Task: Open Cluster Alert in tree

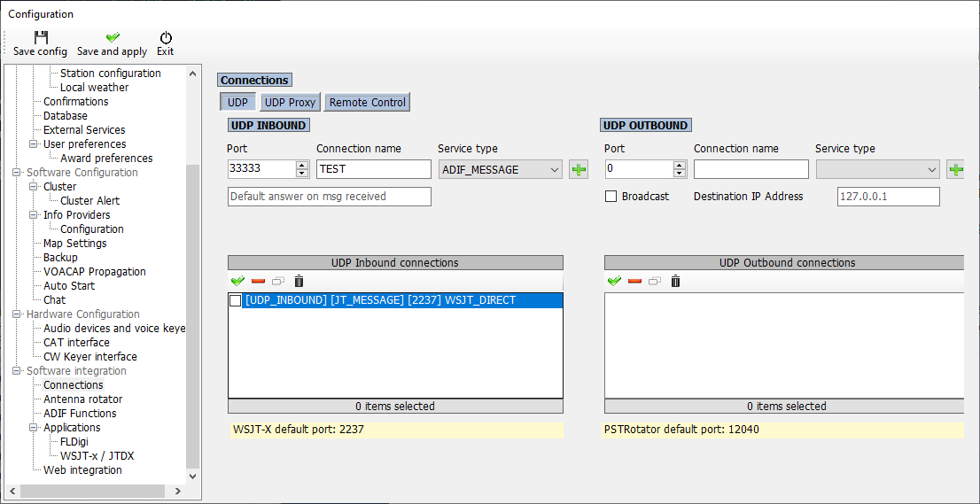Action: tap(90, 200)
